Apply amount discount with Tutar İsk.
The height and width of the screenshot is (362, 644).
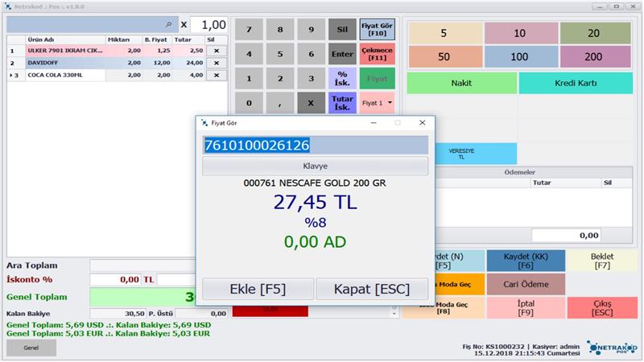342,103
